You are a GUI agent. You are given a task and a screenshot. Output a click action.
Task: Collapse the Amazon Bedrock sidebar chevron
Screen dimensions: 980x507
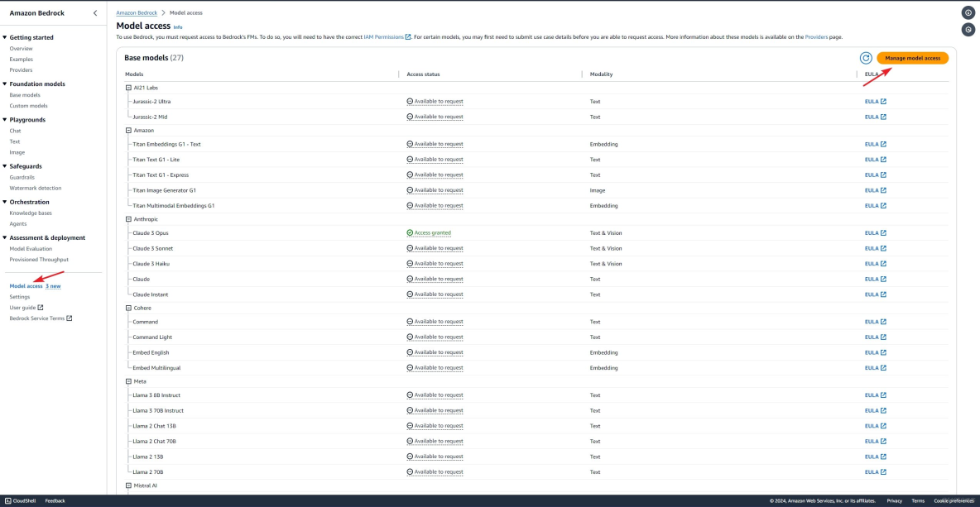pos(95,13)
